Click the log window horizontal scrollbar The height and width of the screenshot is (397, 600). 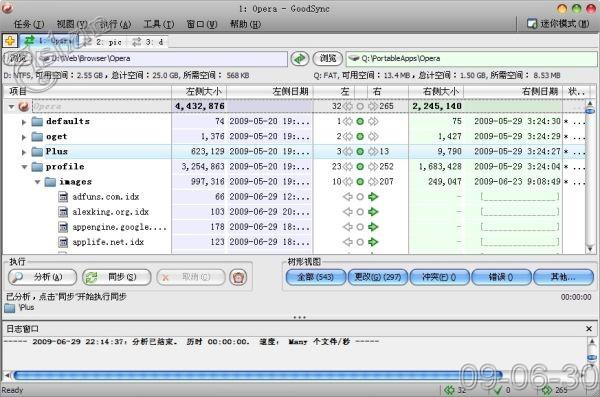(x=258, y=375)
